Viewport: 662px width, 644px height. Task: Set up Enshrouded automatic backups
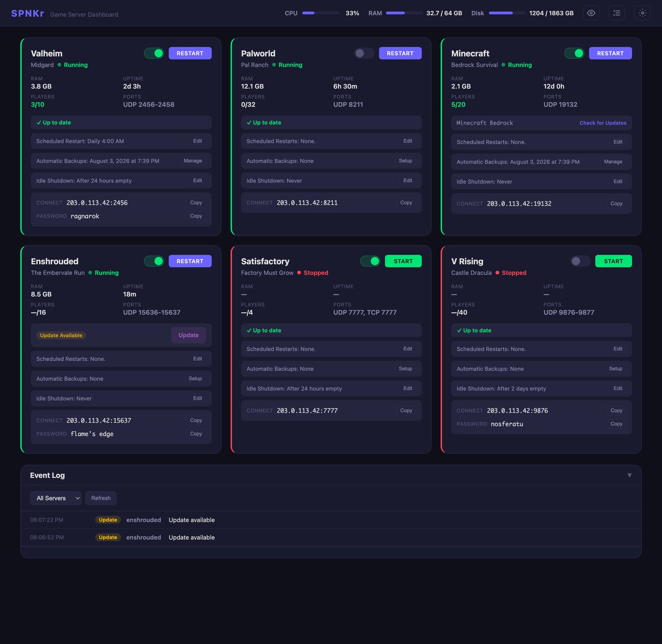coord(195,379)
